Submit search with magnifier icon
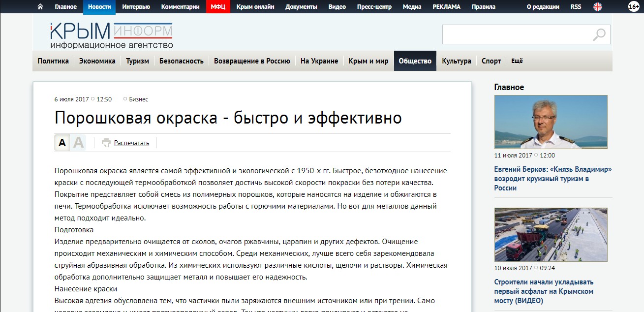Viewport: 644px width, 312px height. [x=599, y=34]
